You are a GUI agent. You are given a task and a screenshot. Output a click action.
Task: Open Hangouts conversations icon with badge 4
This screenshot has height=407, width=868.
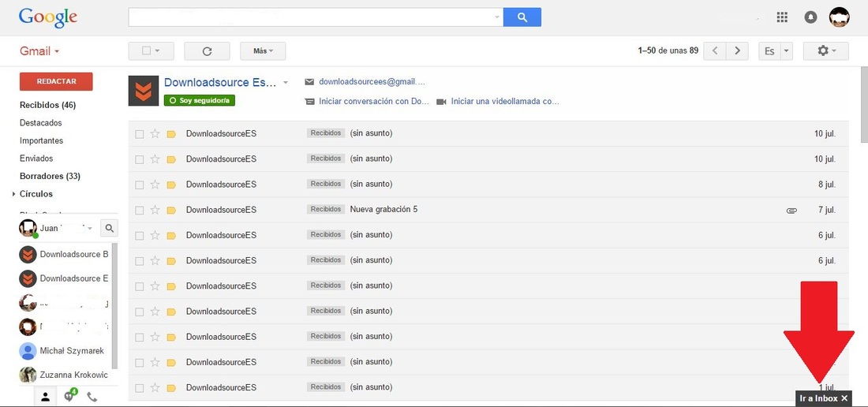pyautogui.click(x=69, y=396)
